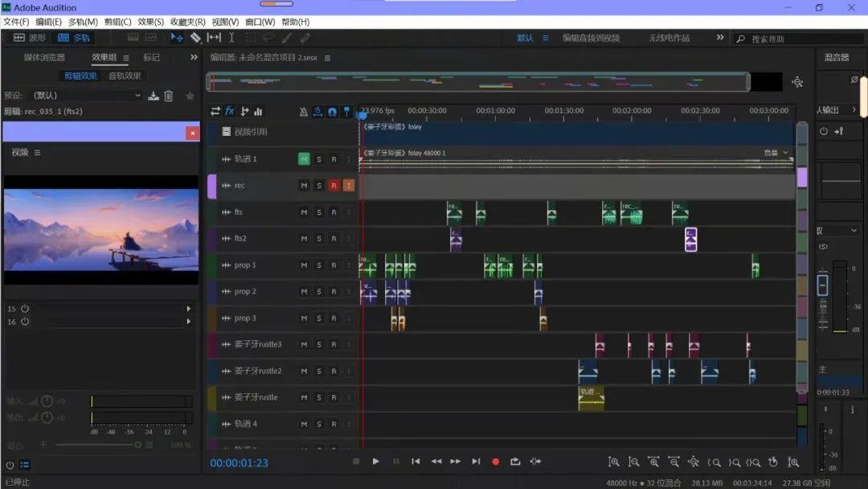
Task: Switch to 媒体浏览器 tab
Action: [x=44, y=57]
